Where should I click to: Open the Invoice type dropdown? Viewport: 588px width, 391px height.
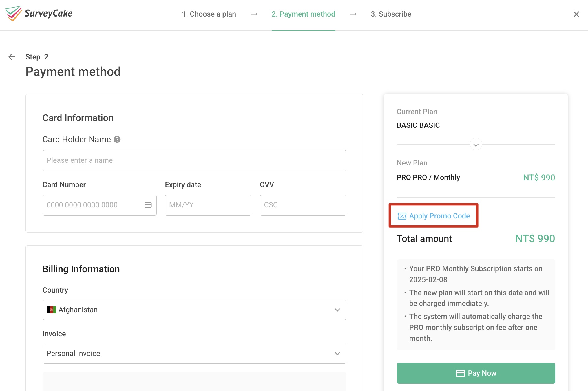point(194,354)
